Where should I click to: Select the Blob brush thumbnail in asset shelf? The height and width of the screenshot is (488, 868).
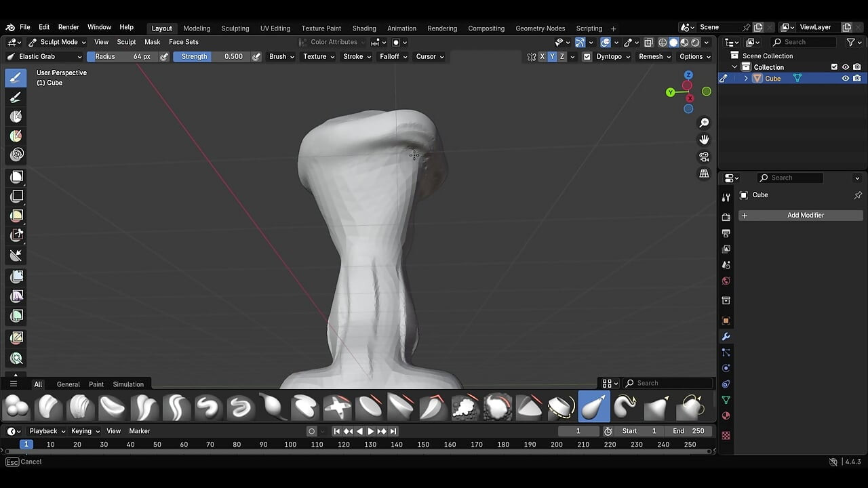tap(17, 407)
